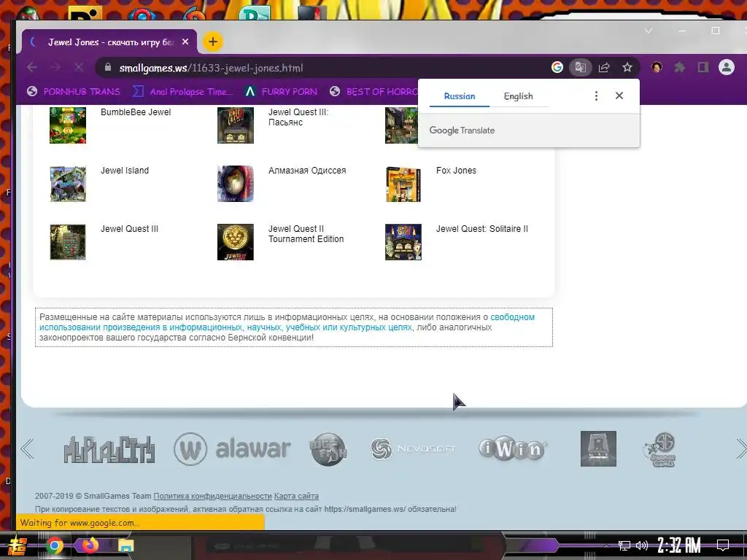Open the Fox Jones game link
This screenshot has width=747, height=560.
[x=457, y=171]
